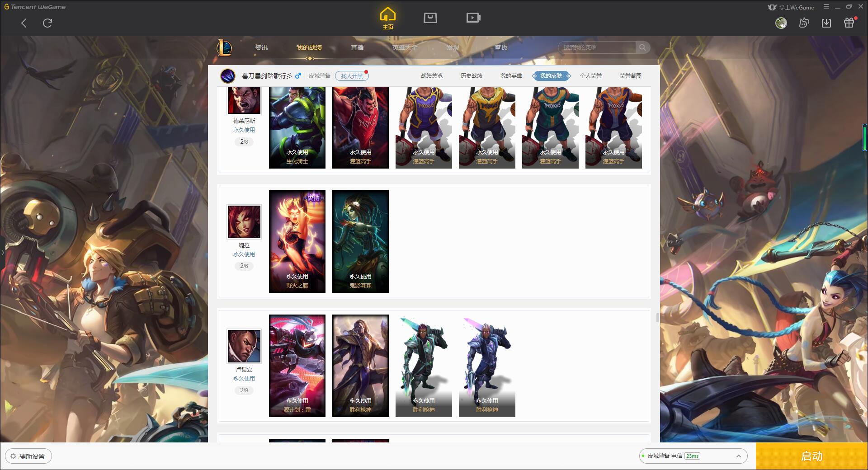Image resolution: width=868 pixels, height=470 pixels.
Task: Click the 搜索我的英雄 search field
Action: click(x=597, y=47)
